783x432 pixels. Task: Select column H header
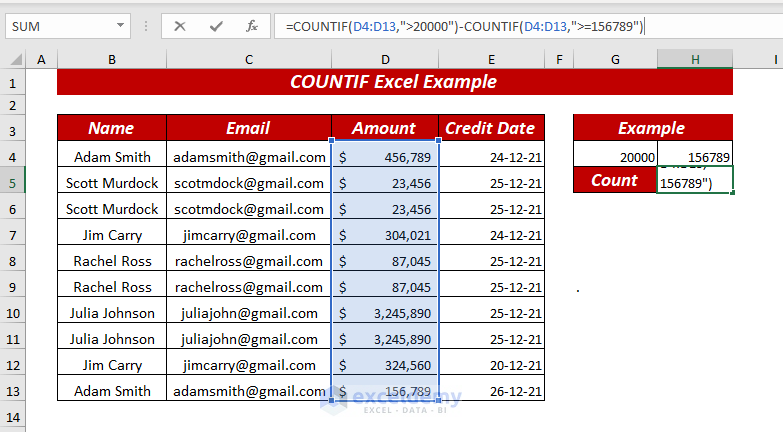(x=695, y=59)
